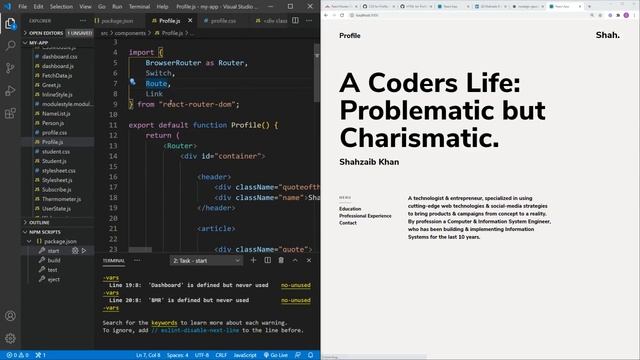The image size is (640, 360).
Task: Open the Search view in the activity bar
Action: tap(10, 45)
